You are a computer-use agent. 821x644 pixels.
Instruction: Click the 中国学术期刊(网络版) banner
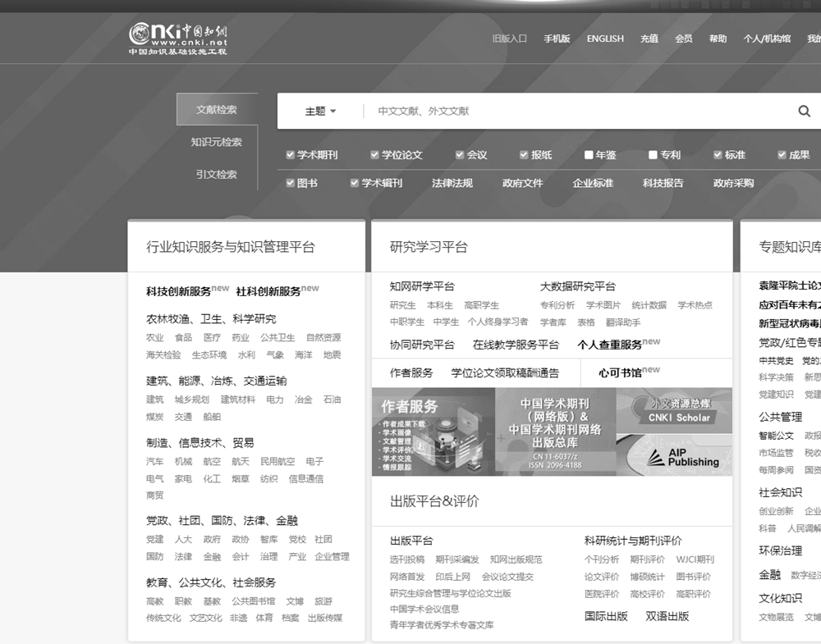556,432
